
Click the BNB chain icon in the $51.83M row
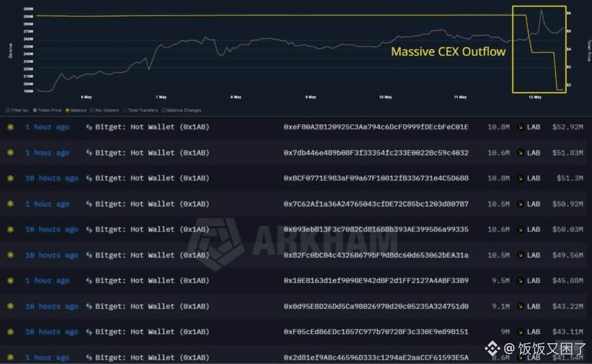click(x=10, y=153)
